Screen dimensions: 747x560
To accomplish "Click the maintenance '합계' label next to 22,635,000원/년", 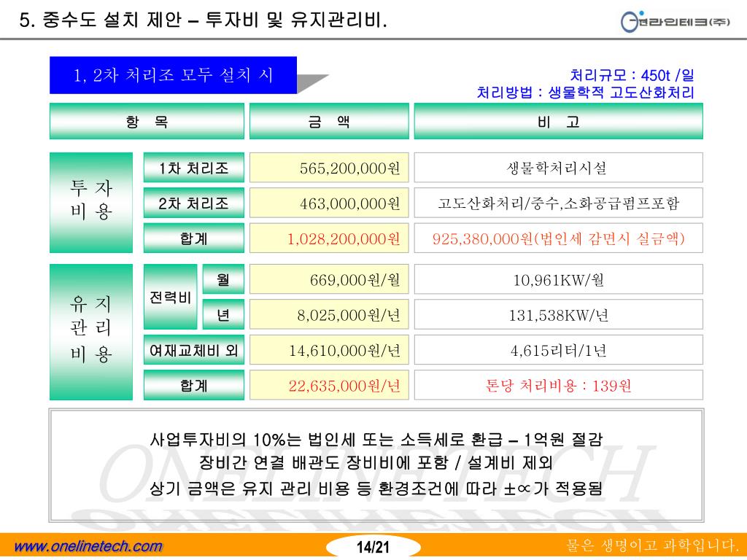I will [194, 385].
